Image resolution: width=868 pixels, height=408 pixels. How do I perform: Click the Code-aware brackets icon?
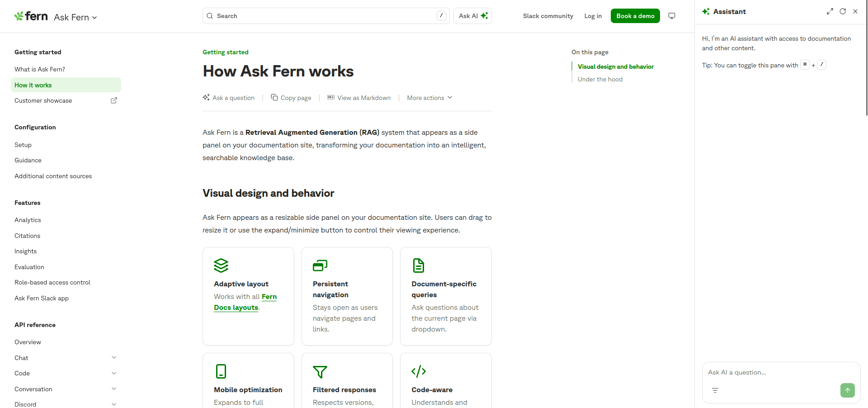pyautogui.click(x=419, y=371)
